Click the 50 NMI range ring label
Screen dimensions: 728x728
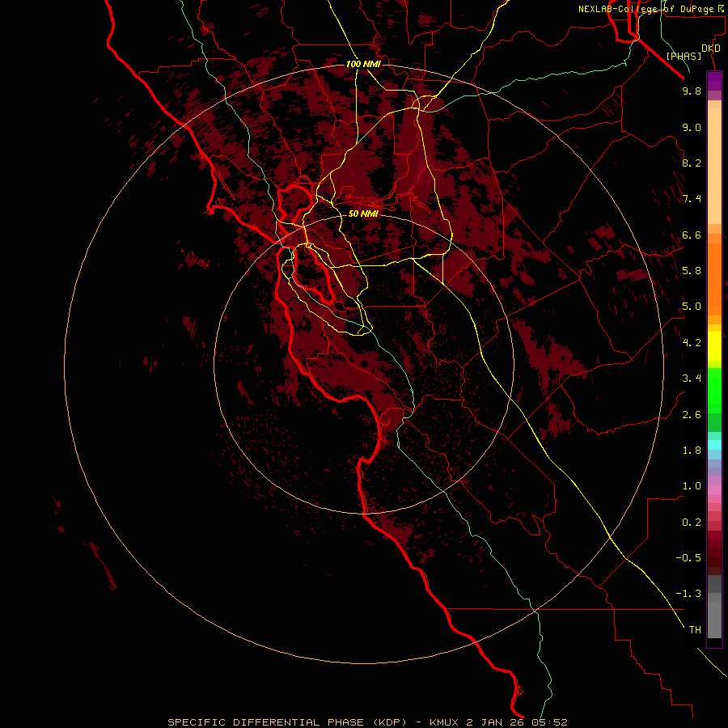pyautogui.click(x=363, y=214)
